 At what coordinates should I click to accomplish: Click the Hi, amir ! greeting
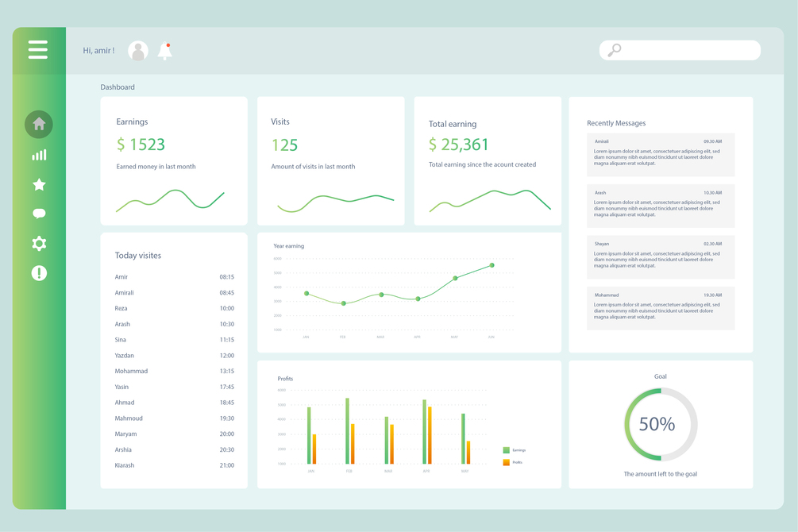click(98, 51)
